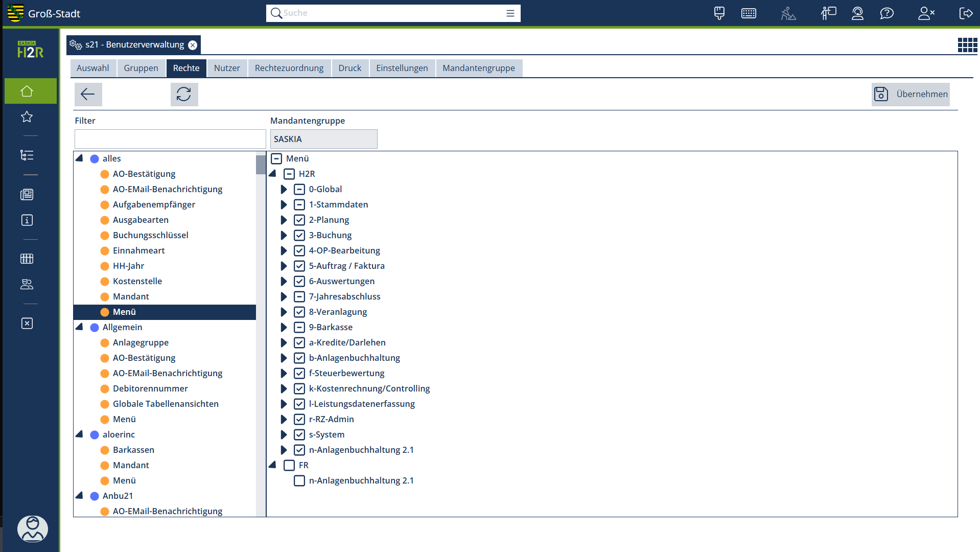
Task: Close the s21 Benutzerverwaltung tab
Action: pyautogui.click(x=193, y=45)
